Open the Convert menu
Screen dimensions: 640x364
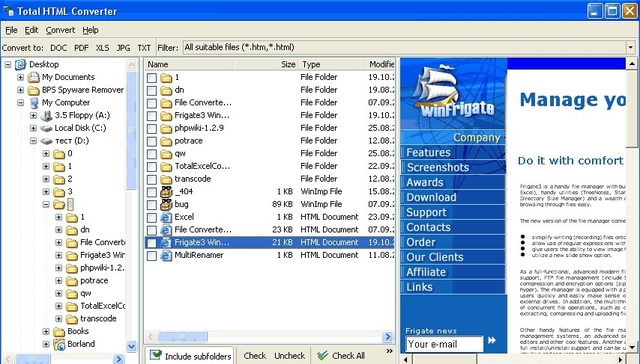point(60,30)
